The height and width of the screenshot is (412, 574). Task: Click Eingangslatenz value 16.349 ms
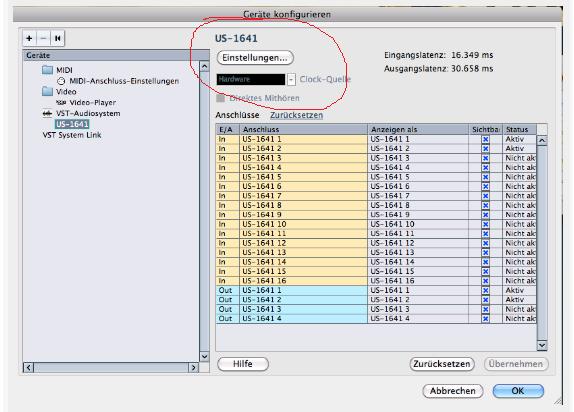[x=472, y=55]
